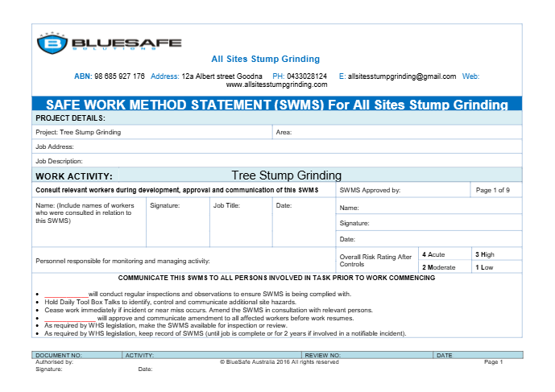This screenshot has width=555, height=392.
Task: Click the 'keep record of SWMS' bullet
Action: pos(225,333)
